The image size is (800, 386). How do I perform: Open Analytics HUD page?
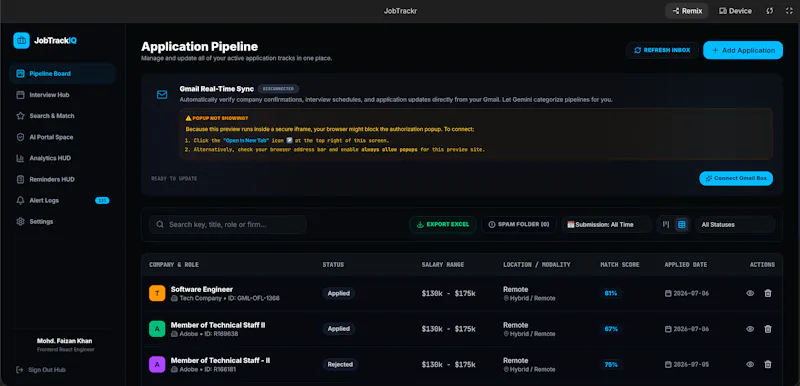62,158
